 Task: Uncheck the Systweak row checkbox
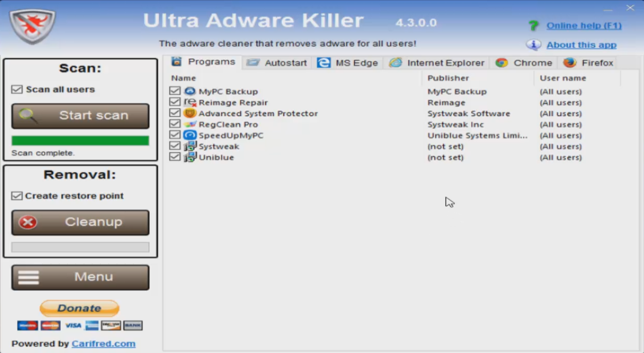[x=175, y=146]
